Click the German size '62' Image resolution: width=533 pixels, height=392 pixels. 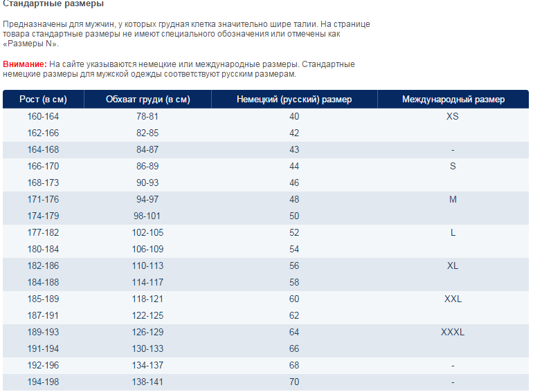[294, 316]
